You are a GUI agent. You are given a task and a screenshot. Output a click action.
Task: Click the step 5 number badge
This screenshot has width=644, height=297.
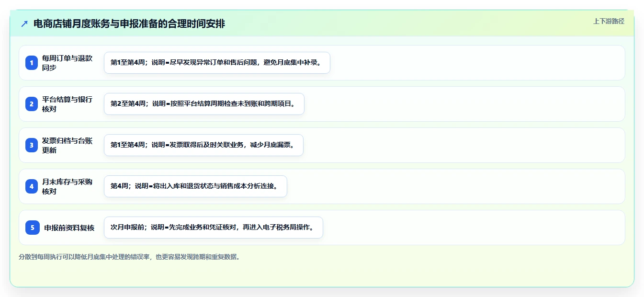coord(33,228)
